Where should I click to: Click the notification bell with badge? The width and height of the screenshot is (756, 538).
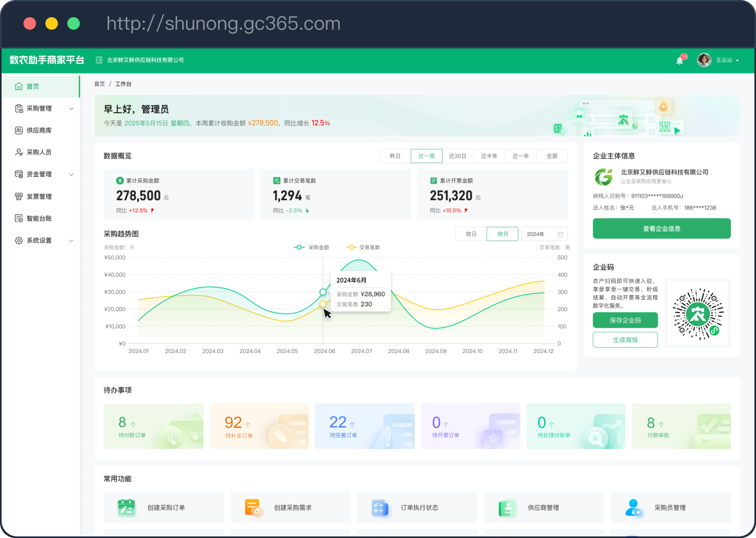(679, 60)
